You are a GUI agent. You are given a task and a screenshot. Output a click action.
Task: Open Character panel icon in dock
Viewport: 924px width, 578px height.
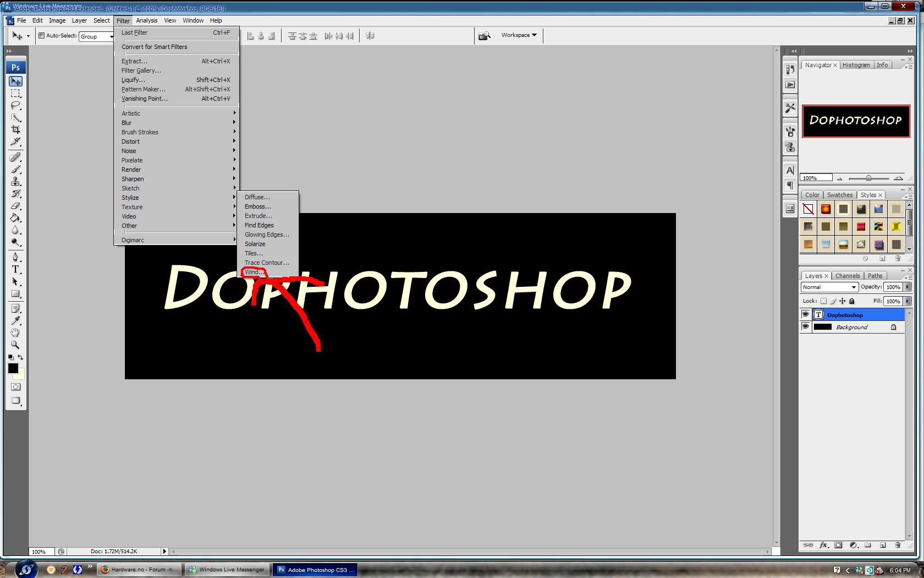point(790,171)
